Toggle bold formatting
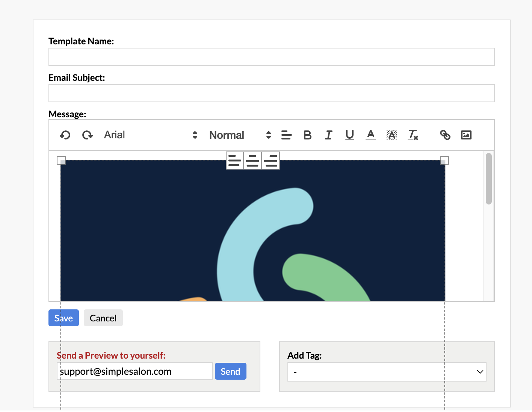The width and height of the screenshot is (532, 412). coord(307,135)
